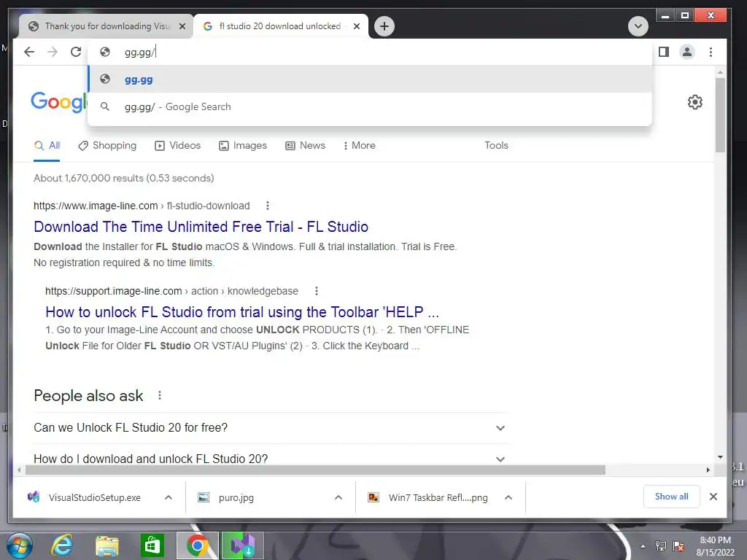The image size is (747, 560).
Task: Open 'Download The Time Unlimited Free Trial' link
Action: tap(201, 227)
